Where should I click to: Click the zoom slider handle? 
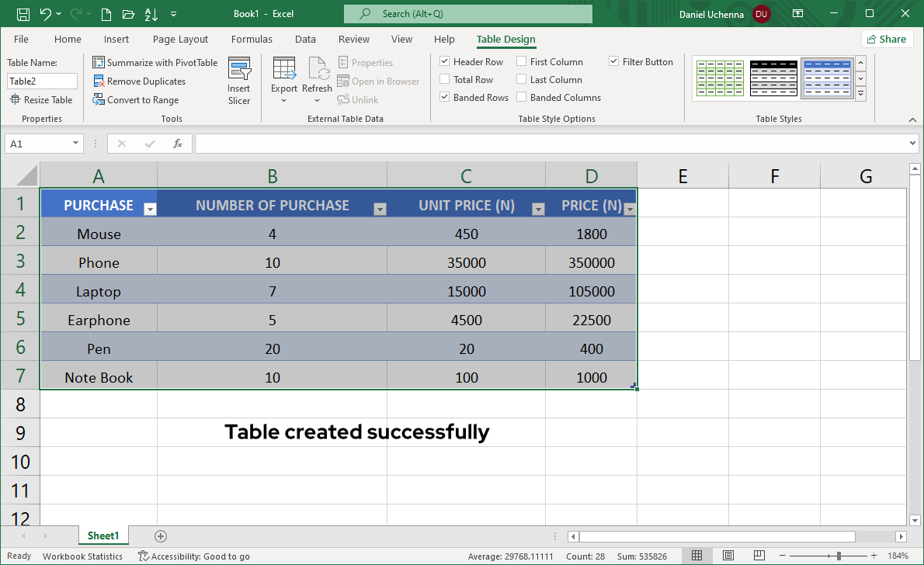tap(839, 556)
